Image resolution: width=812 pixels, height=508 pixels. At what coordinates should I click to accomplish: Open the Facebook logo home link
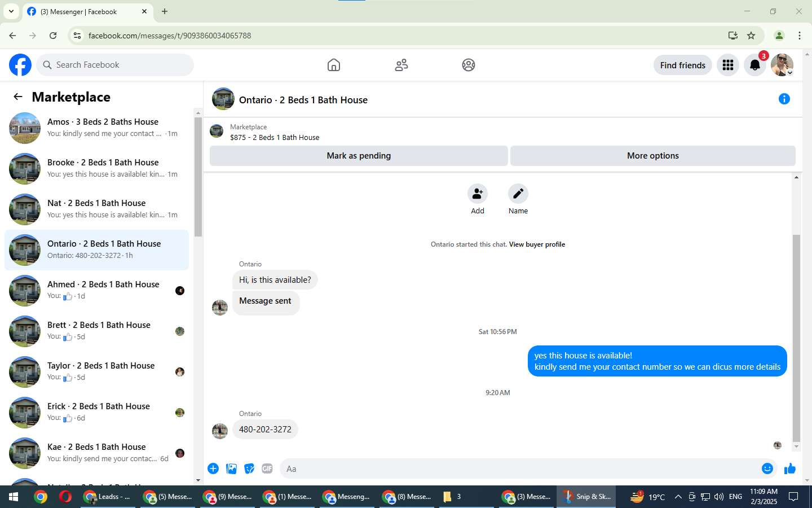tap(20, 65)
